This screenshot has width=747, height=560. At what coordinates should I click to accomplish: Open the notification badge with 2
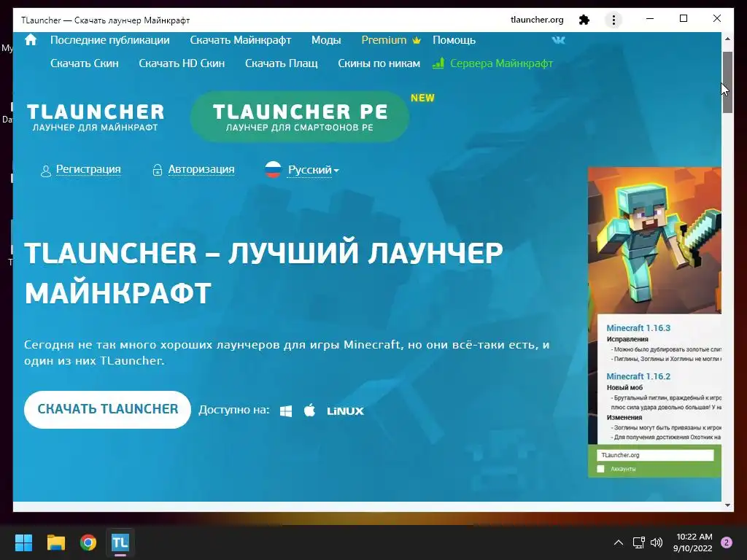coord(727,542)
